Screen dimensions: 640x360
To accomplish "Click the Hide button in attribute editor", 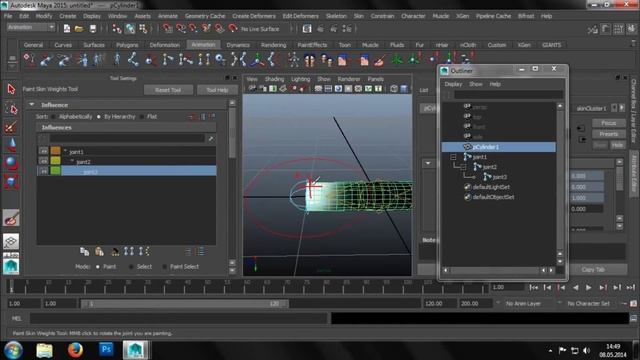I will (x=618, y=145).
